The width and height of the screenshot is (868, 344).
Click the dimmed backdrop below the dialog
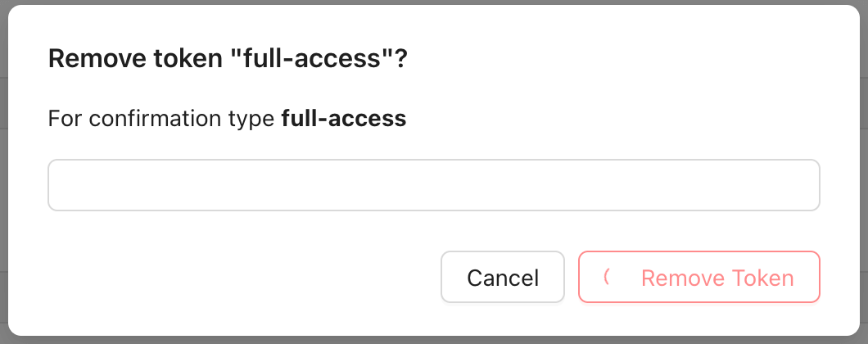[434, 340]
